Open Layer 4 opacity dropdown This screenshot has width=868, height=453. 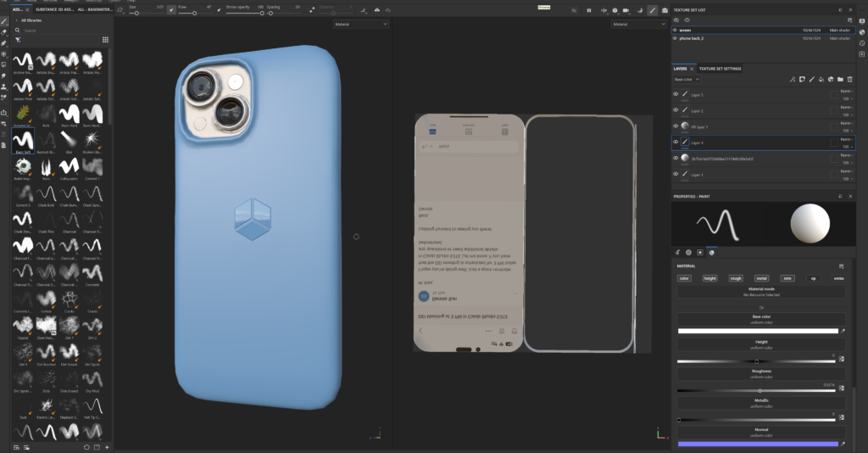(848, 146)
